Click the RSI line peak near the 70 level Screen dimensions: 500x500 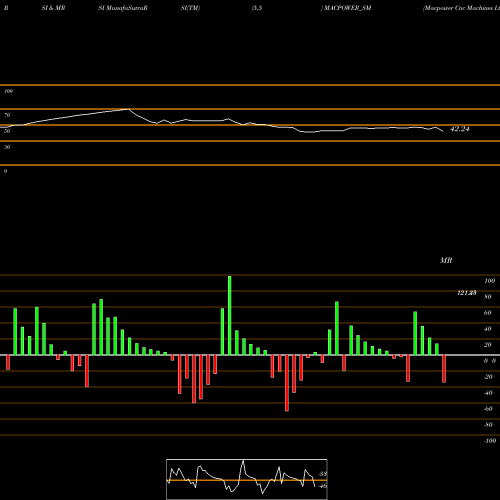pos(128,109)
